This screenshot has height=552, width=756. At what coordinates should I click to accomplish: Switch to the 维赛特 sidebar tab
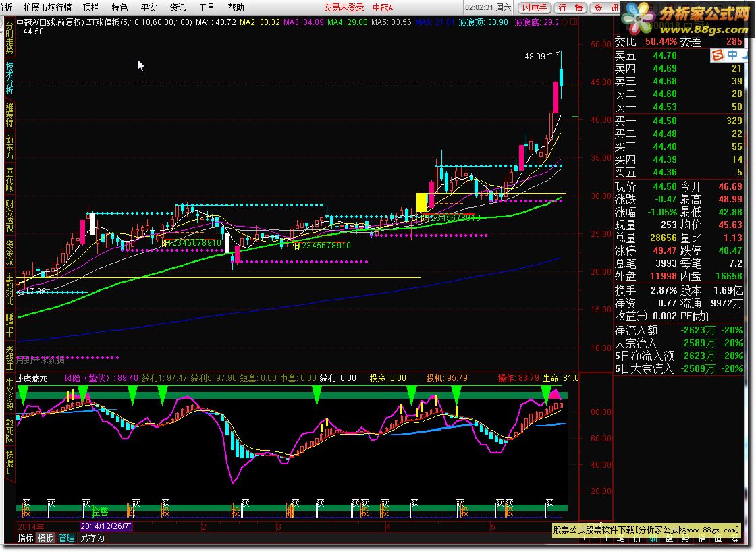pos(9,115)
